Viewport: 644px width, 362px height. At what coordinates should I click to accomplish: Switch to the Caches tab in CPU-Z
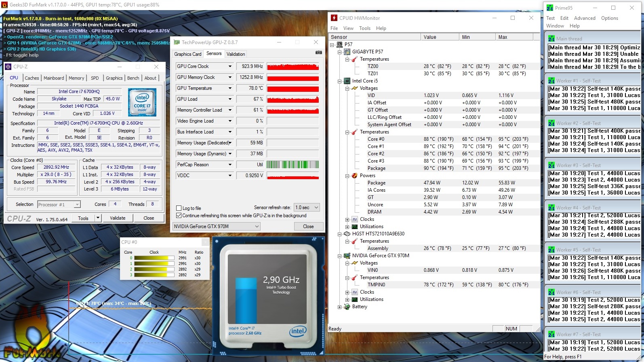(32, 78)
